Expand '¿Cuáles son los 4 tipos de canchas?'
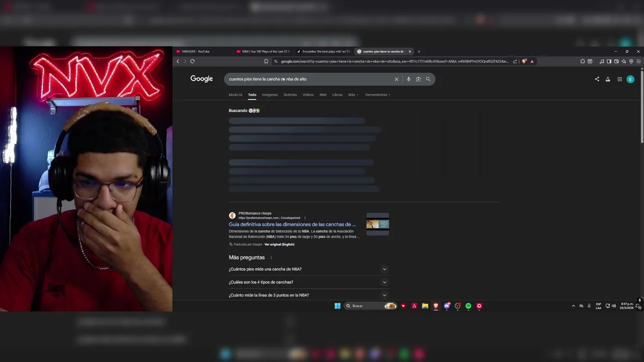The image size is (644, 362). [308, 282]
